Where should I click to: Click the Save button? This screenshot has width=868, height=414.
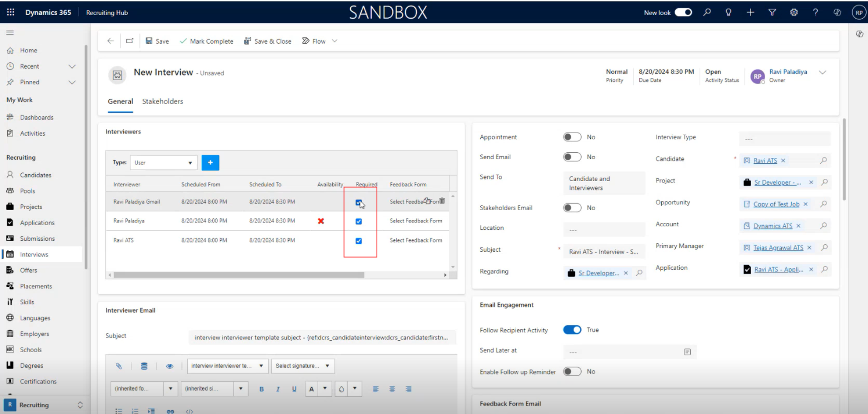click(157, 41)
